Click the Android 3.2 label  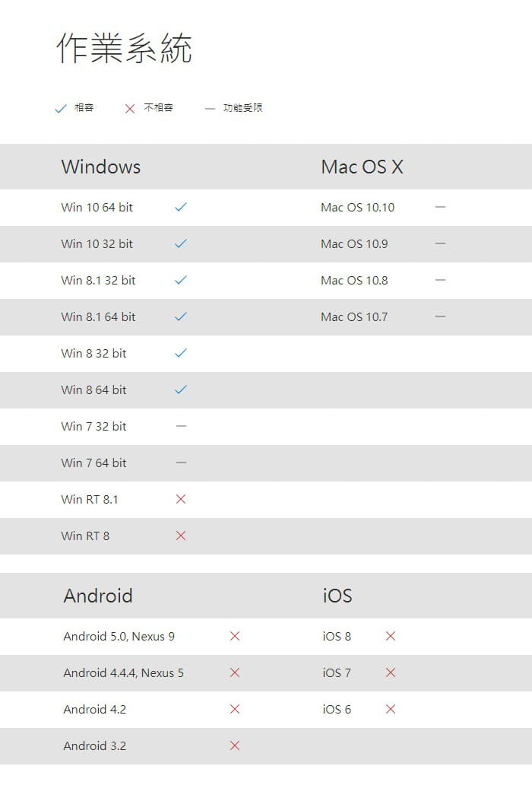point(95,745)
